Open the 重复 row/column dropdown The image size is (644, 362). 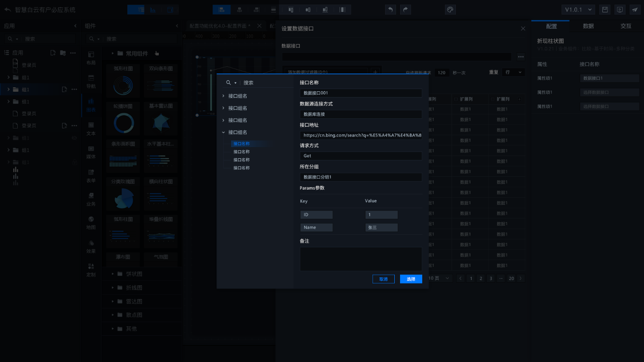pyautogui.click(x=513, y=72)
